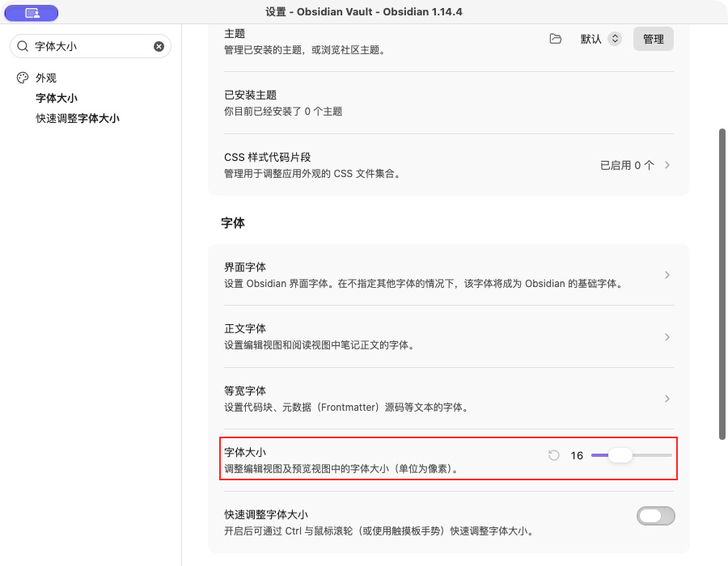Click the CSS 样式代码片段 title
Viewport: 728px width, 566px height.
tap(268, 158)
